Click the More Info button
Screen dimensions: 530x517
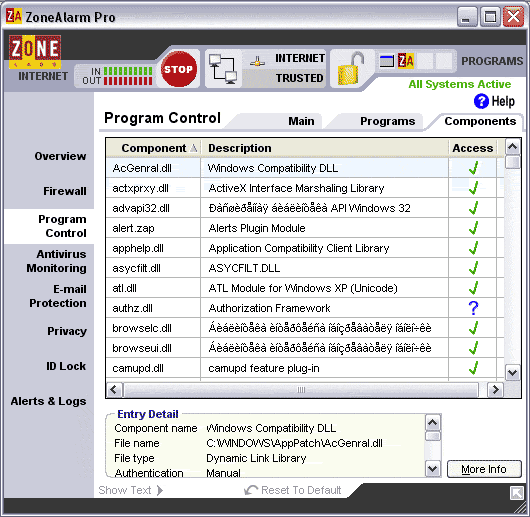(484, 469)
